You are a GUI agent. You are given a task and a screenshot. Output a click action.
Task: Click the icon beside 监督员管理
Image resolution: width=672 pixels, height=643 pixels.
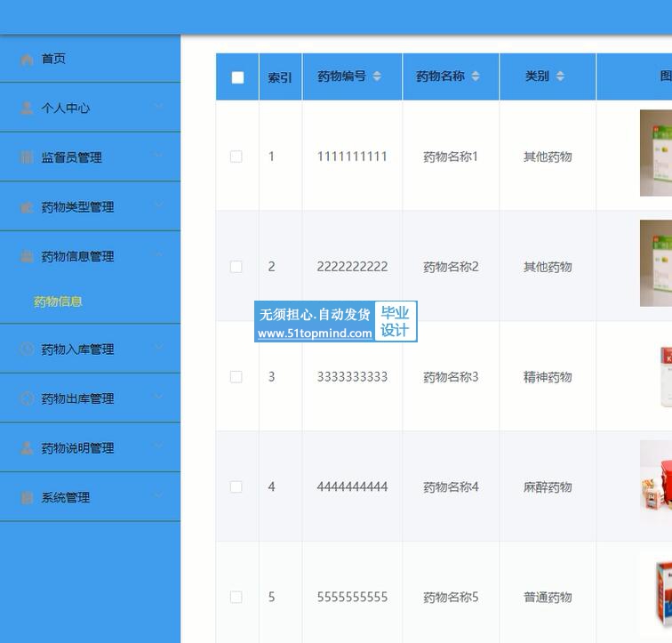click(x=27, y=157)
